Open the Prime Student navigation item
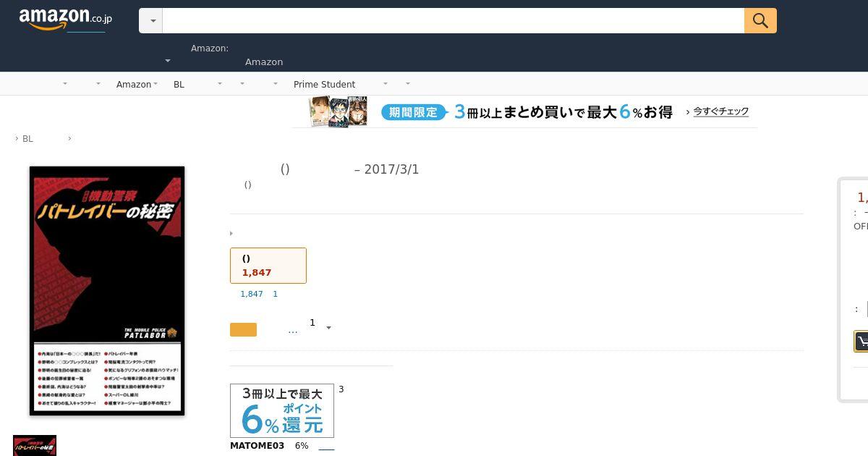The height and width of the screenshot is (456, 868). pos(324,85)
